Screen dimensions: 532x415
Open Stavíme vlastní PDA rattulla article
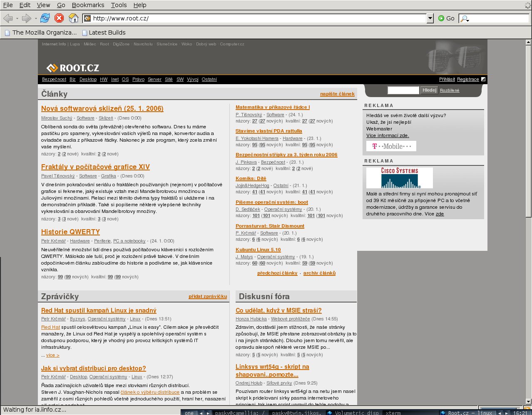(269, 131)
